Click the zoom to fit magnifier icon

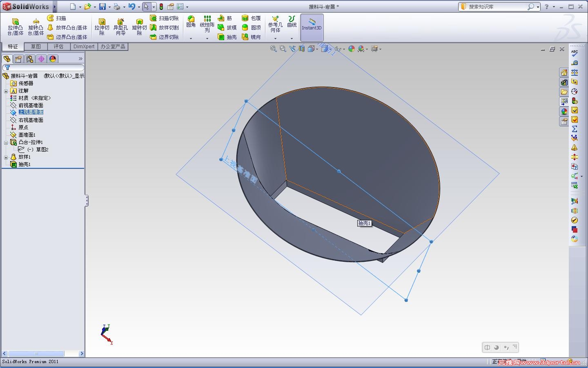click(x=273, y=49)
